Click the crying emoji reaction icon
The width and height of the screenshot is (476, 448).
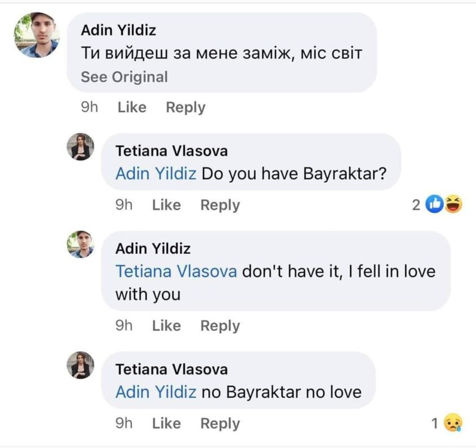454,424
